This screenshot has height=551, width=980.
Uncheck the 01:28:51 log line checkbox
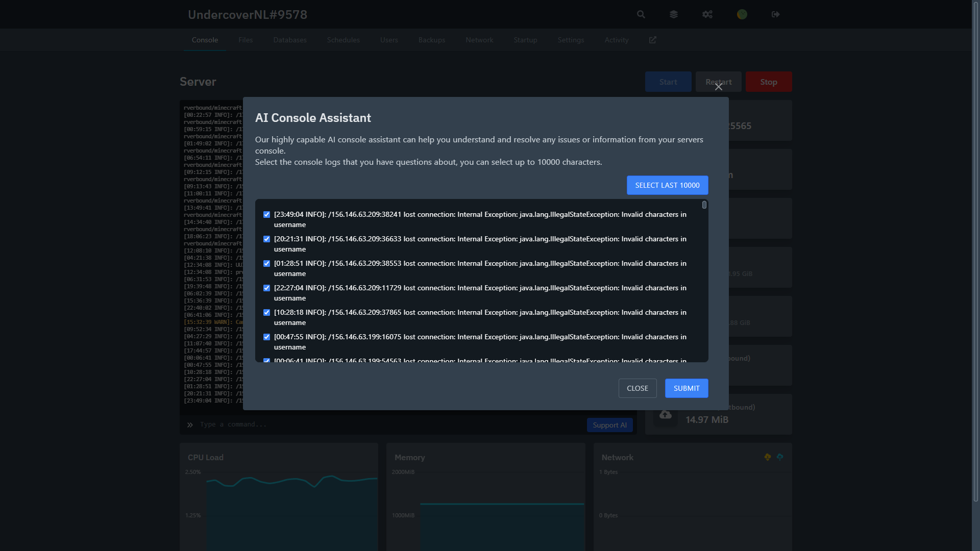[266, 264]
